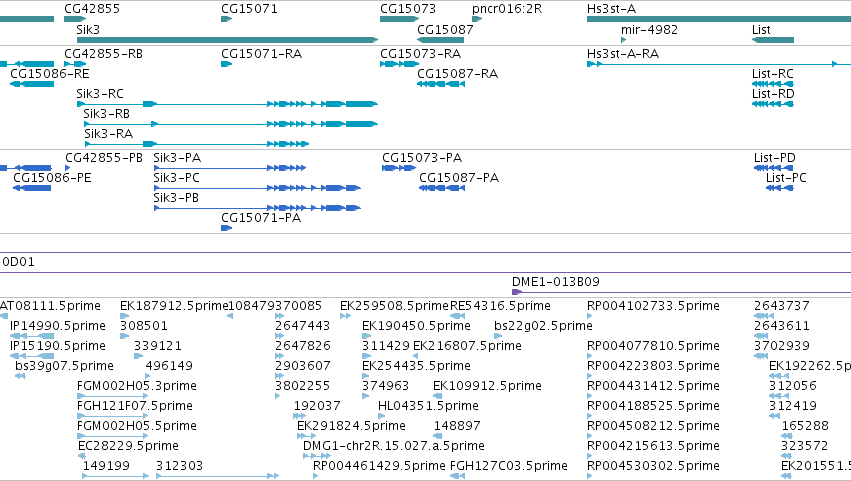Select protein label CG15086-PE

point(52,178)
